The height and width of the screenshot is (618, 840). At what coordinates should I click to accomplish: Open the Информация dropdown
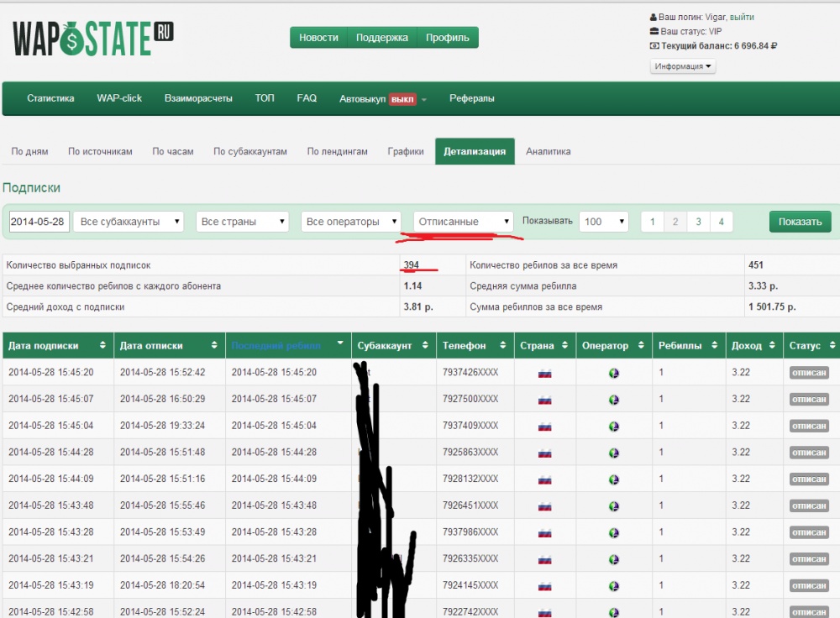(x=683, y=66)
